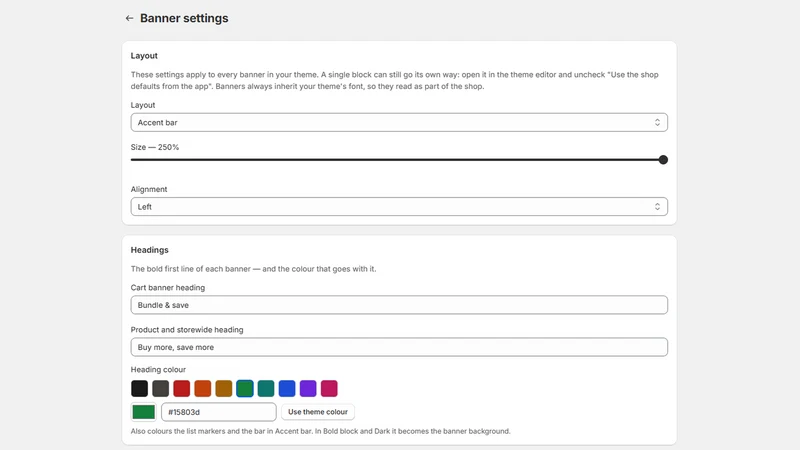Select the dark grey heading colour swatch
Image resolution: width=800 pixels, height=450 pixels.
click(x=160, y=388)
